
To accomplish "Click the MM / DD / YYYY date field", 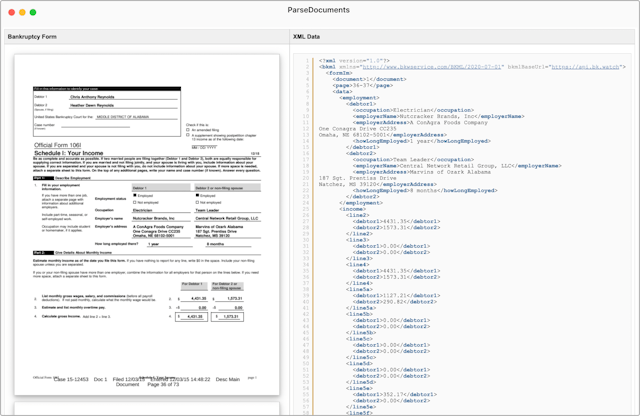I will (204, 147).
